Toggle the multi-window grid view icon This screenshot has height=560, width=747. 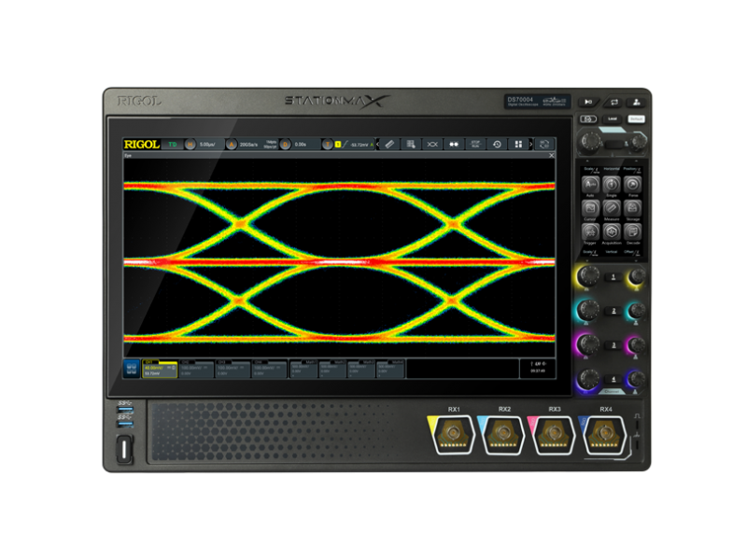tap(517, 143)
